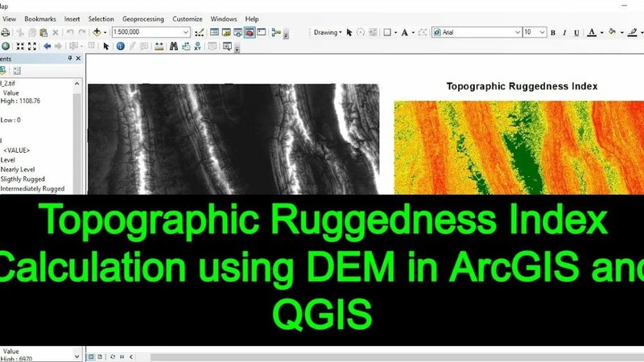
Task: Click the Undo arrow icon
Action: (70, 32)
